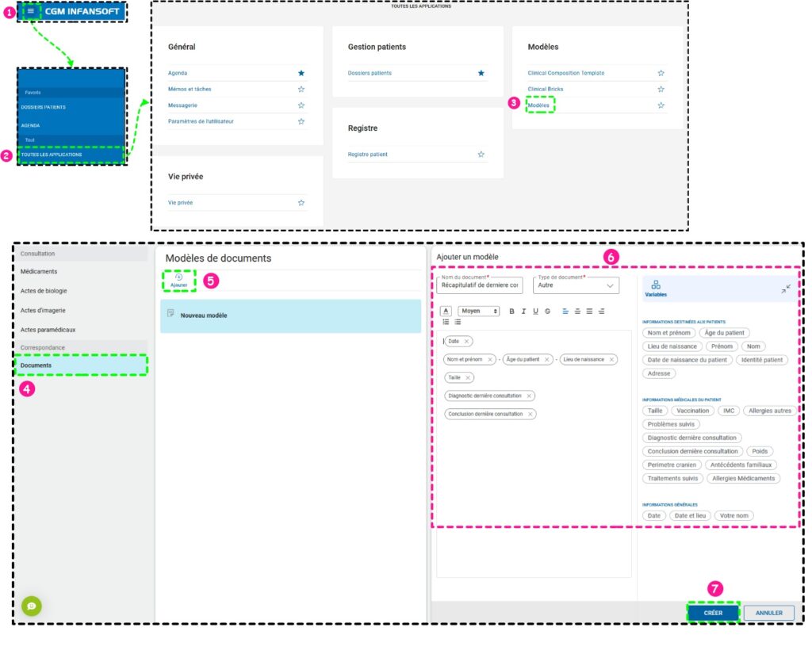Apply underline formatting in the editor toolbar

coord(536,312)
